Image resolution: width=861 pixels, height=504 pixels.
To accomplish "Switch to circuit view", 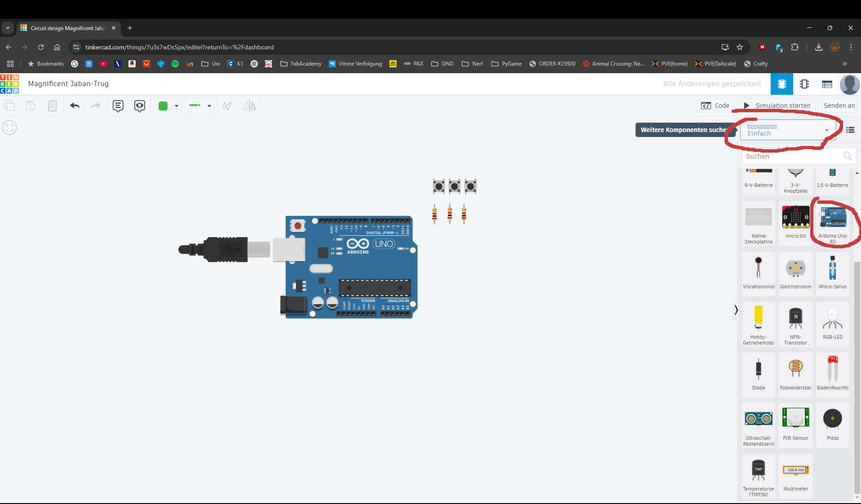I will [782, 84].
